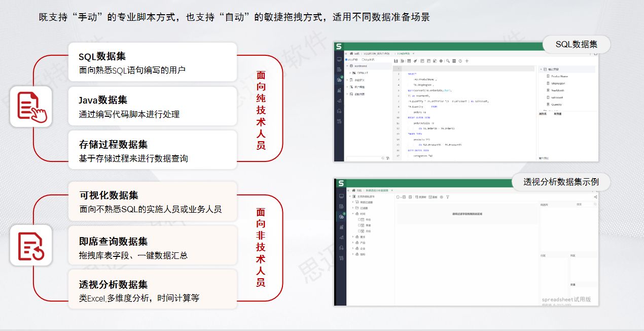The width and height of the screenshot is (644, 331).
Task: Click the clock icon in SQL editor toolbar
Action: point(460,61)
